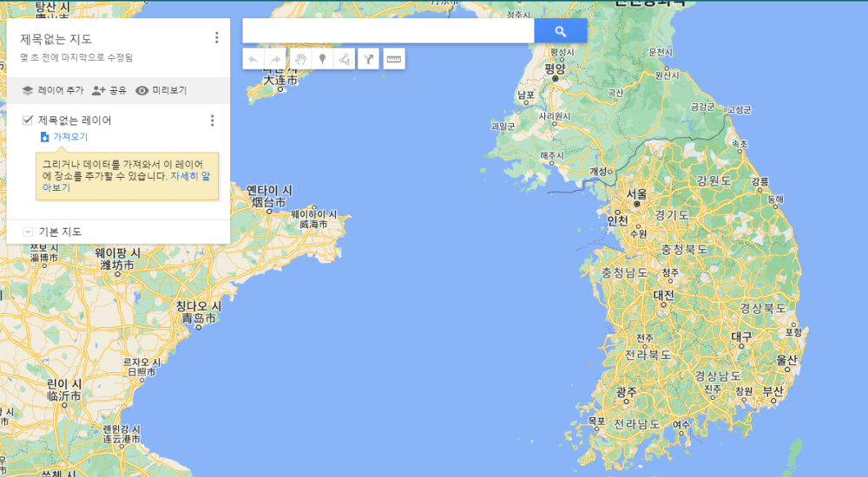Click the 청주 city label on map
Screen dimensions: 868x477
coord(670,272)
